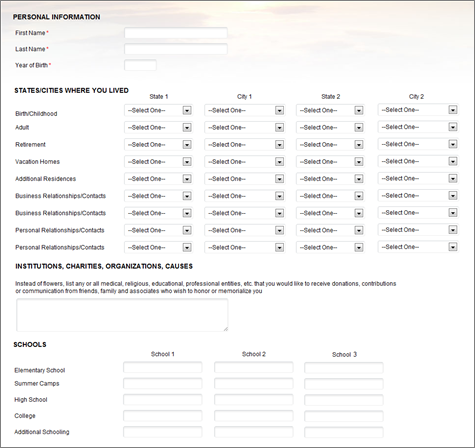Image resolution: width=475 pixels, height=448 pixels.
Task: Click College field under School 1
Action: coord(163,416)
